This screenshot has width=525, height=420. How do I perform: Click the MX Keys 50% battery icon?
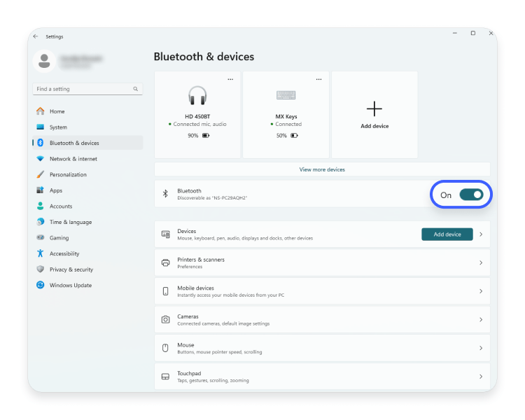click(x=294, y=135)
